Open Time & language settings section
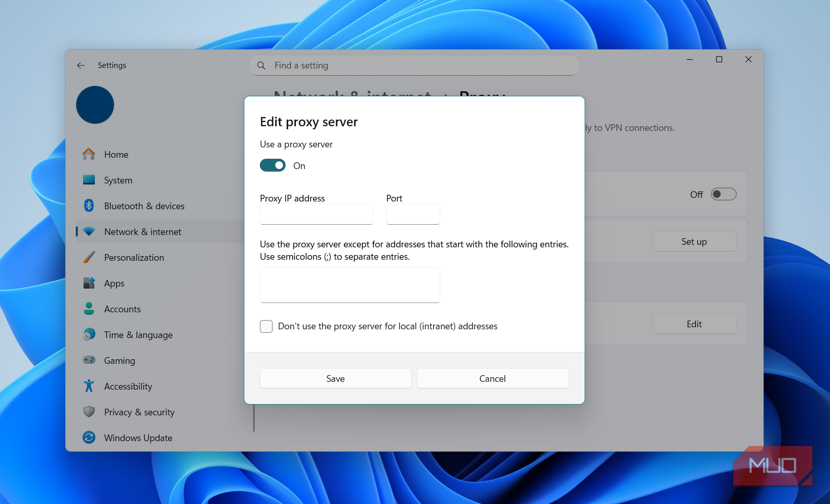This screenshot has width=830, height=504. click(138, 335)
